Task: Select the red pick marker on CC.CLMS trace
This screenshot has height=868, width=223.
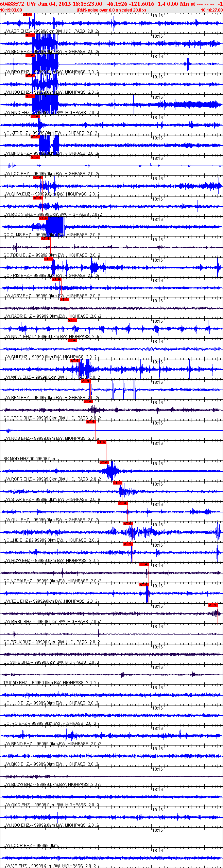Action: (43, 218)
